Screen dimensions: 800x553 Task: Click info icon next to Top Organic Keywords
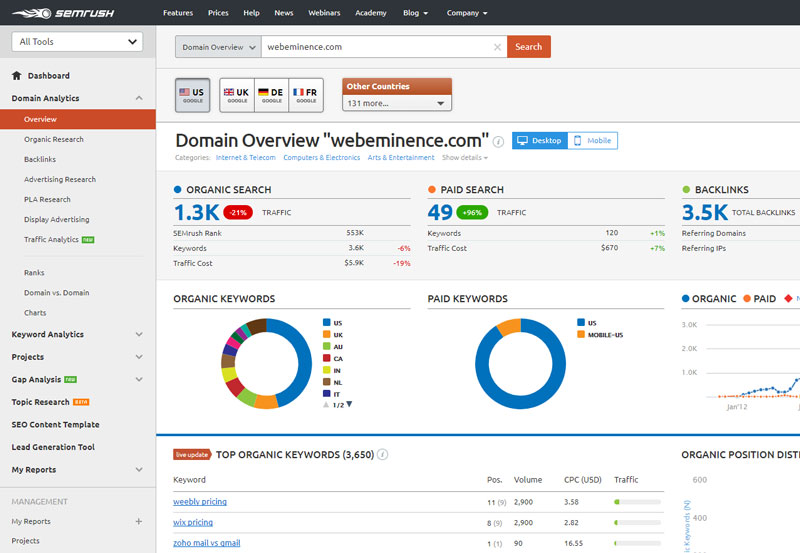coord(382,454)
